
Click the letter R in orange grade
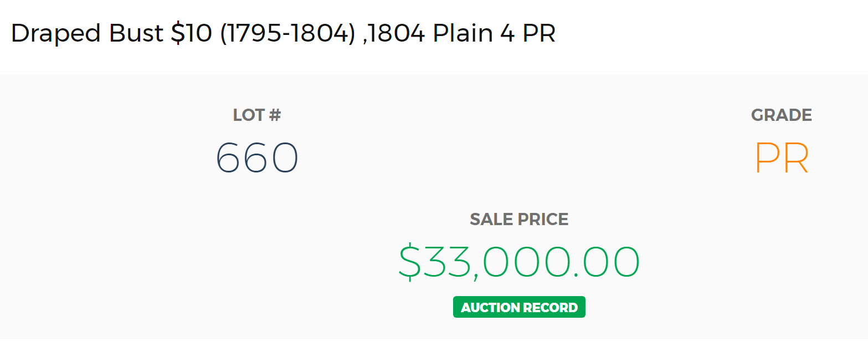tap(795, 159)
